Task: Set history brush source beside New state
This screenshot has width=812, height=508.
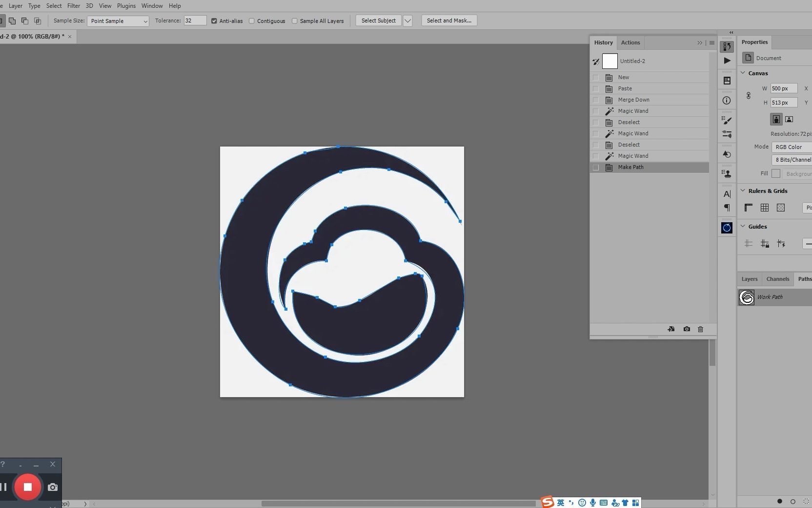Action: (x=596, y=77)
